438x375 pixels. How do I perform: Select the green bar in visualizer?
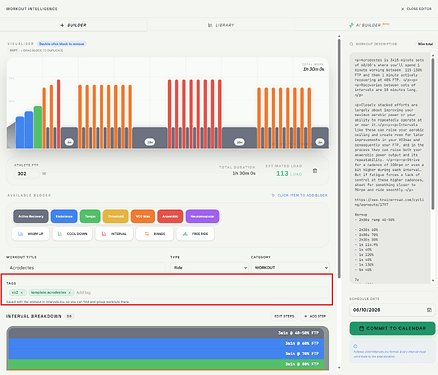pyautogui.click(x=38, y=127)
